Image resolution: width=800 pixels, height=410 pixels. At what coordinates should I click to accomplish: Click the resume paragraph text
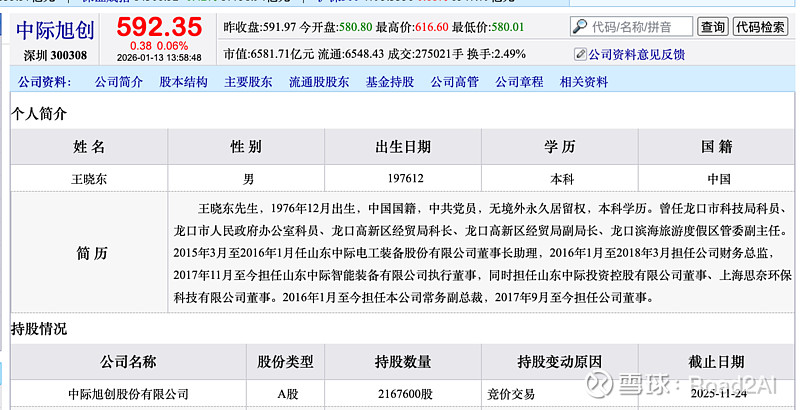(482, 253)
